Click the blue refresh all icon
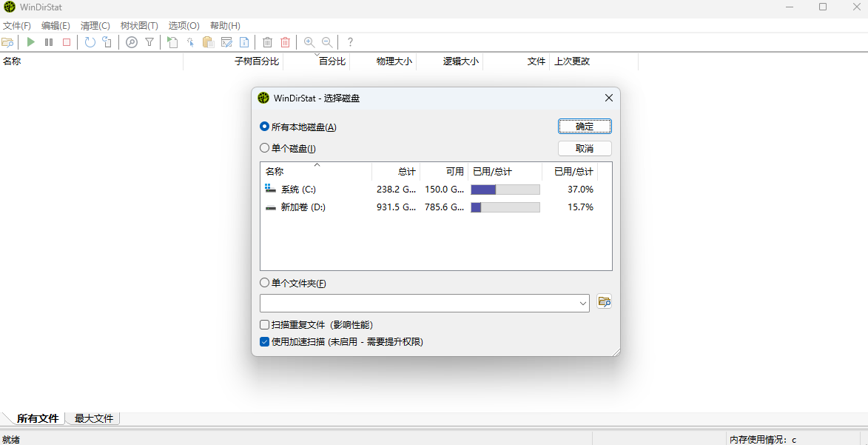Image resolution: width=868 pixels, height=445 pixels. point(90,42)
